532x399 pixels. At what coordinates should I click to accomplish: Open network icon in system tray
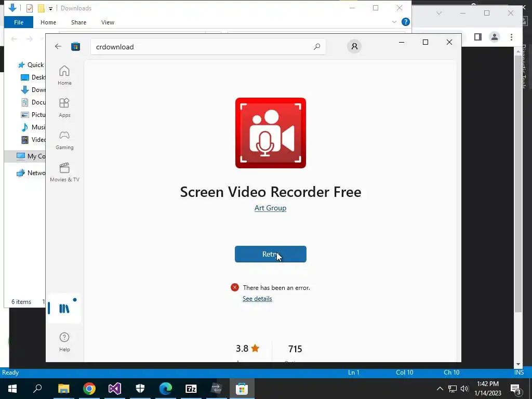[x=453, y=389]
